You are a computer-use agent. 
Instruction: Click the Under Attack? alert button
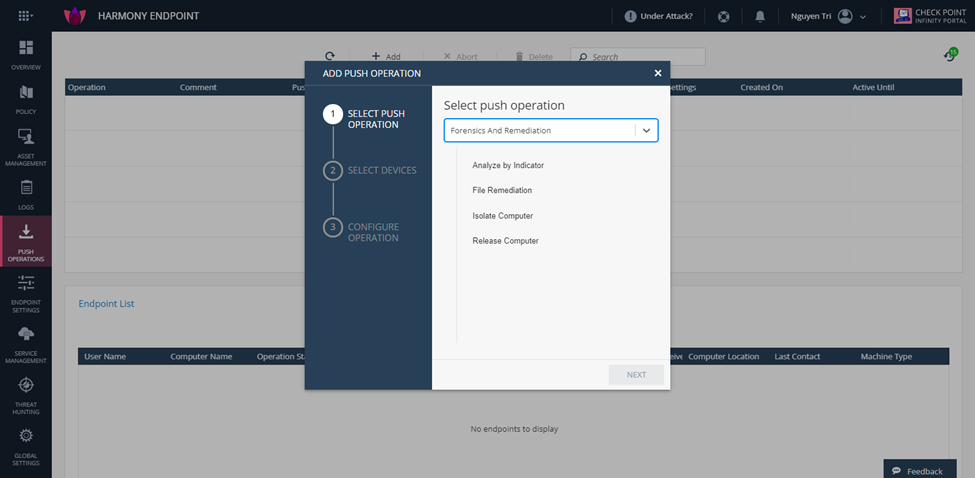658,16
